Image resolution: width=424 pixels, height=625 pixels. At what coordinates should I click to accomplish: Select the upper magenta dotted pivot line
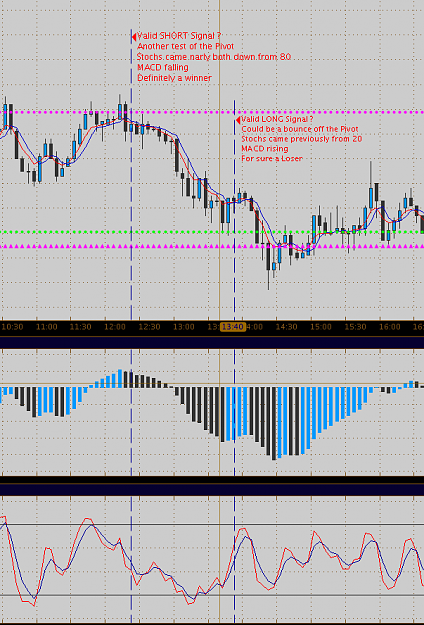pos(212,112)
